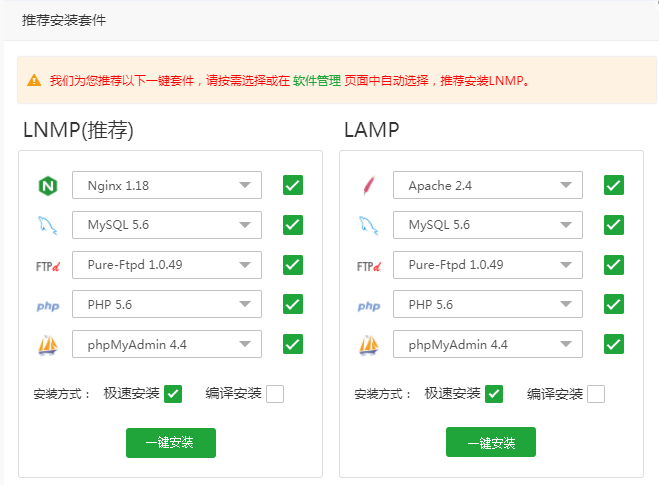Click the MySQL dolphin icon in LAMP
This screenshot has height=485, width=659.
[x=368, y=225]
